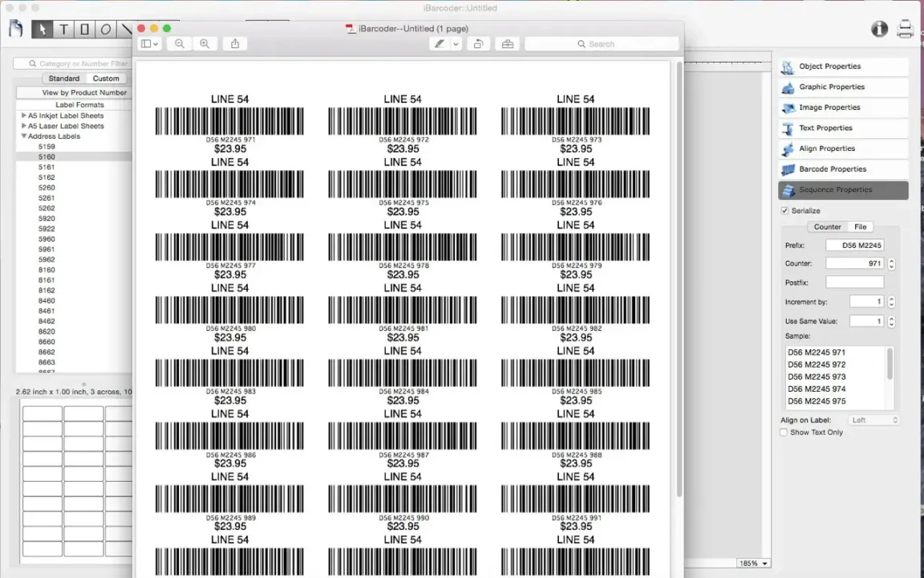Click the zoom in magnifier in Preview
This screenshot has height=578, width=924.
[205, 43]
